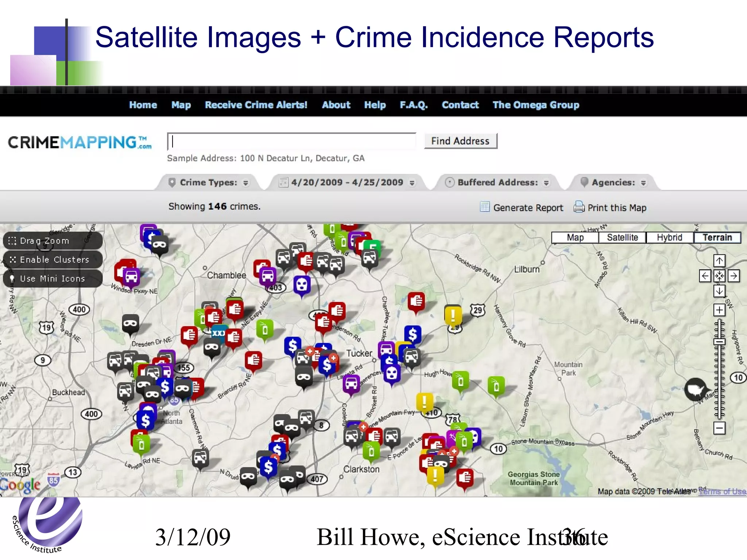
Task: Open The Omega Group link
Action: pos(536,105)
